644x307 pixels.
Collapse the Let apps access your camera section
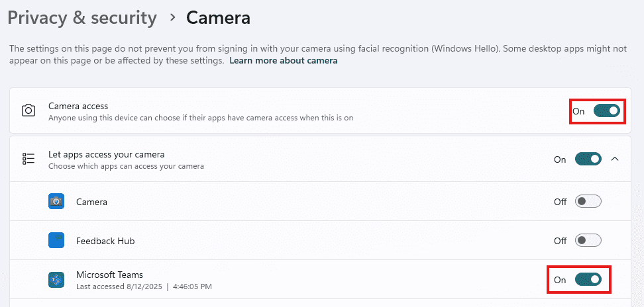coord(615,159)
